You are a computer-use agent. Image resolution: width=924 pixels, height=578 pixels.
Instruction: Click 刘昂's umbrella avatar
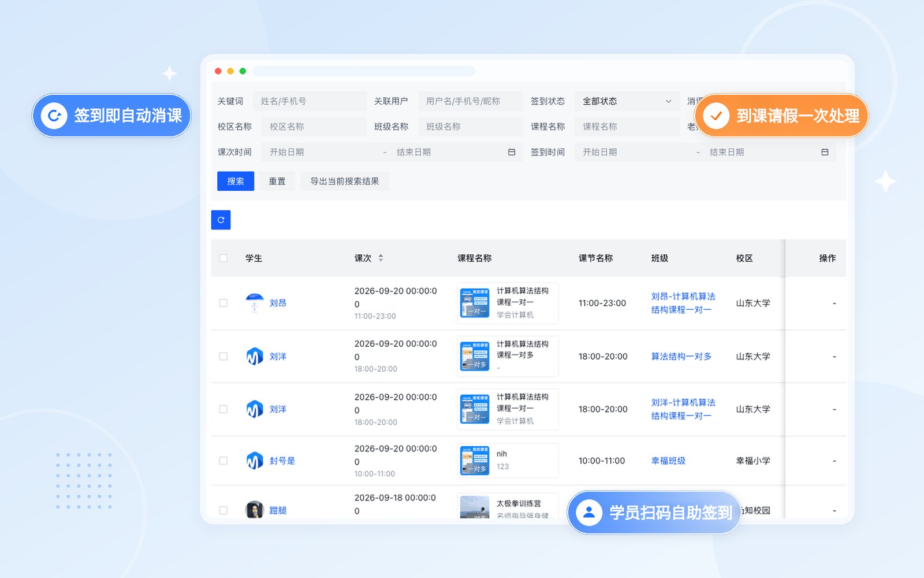(255, 303)
